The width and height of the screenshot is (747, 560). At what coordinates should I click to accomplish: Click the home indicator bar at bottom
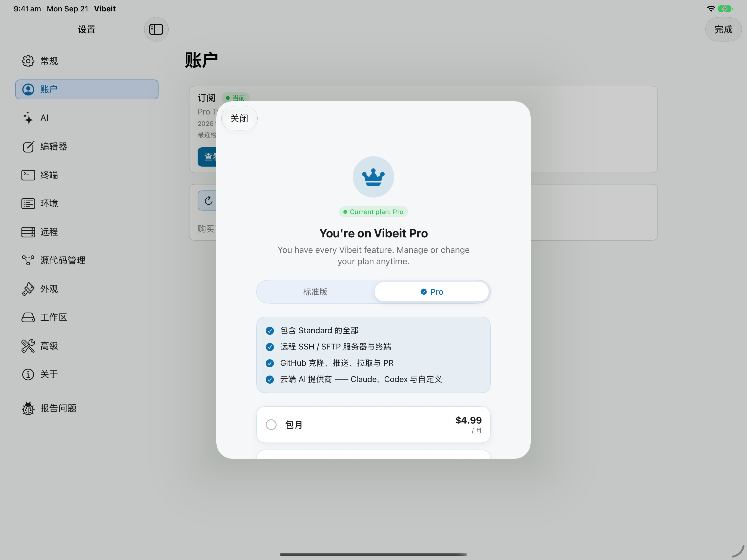pos(373,554)
